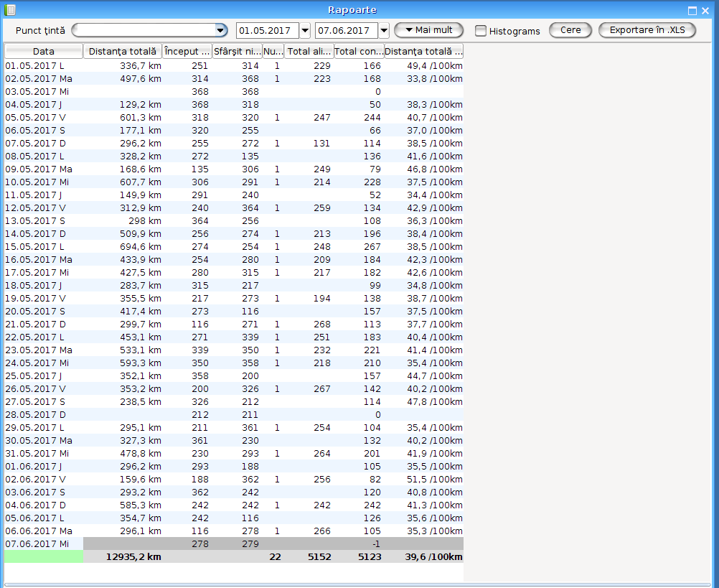Maximize the Rapoarte window
The width and height of the screenshot is (719, 588).
(x=692, y=11)
